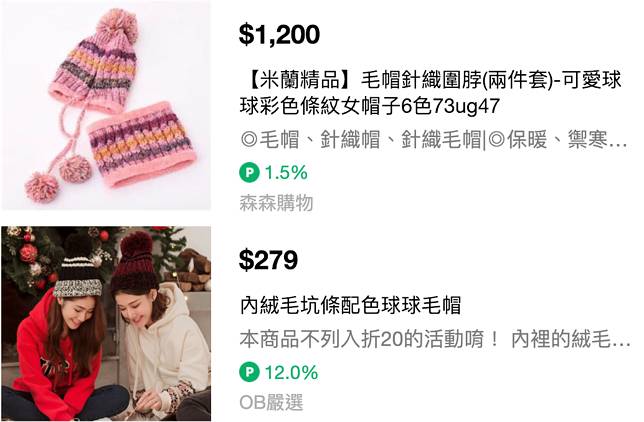
Task: Click the green P points icon beside 1.5%
Action: (249, 173)
